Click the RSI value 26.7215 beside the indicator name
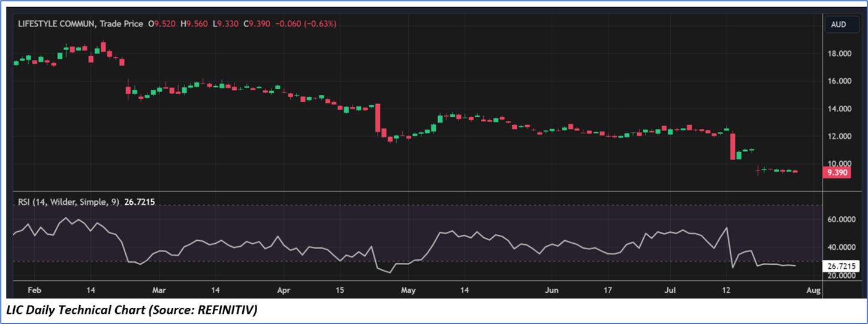Screen dimensions: 868x324 139,202
